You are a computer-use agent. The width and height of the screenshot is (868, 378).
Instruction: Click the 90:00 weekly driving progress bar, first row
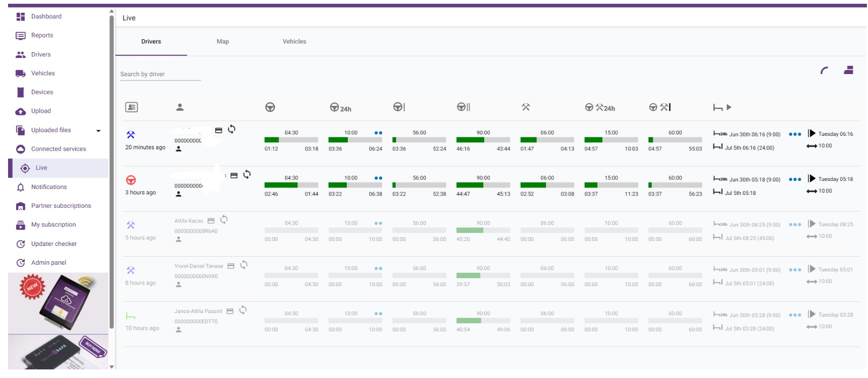[483, 140]
